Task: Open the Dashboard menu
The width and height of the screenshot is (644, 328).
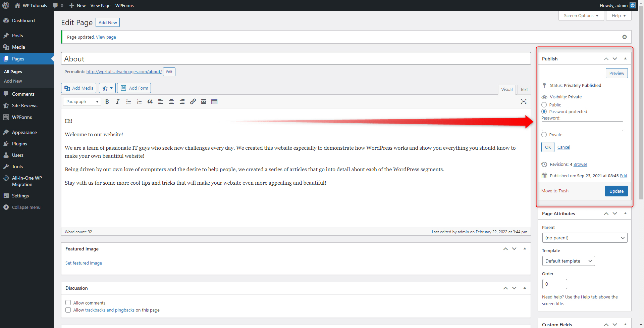Action: tap(27, 20)
